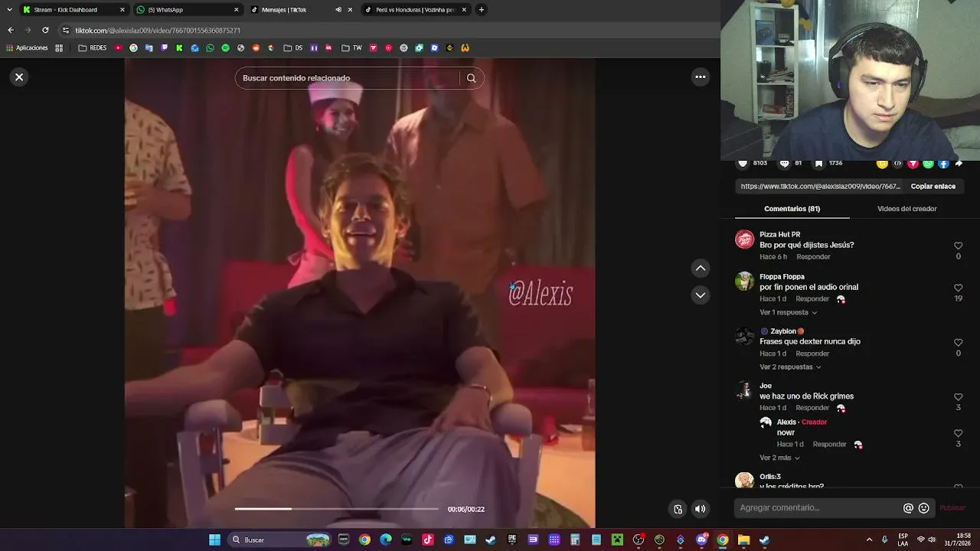This screenshot has width=980, height=551.
Task: Open the video more options menu
Action: [x=700, y=77]
